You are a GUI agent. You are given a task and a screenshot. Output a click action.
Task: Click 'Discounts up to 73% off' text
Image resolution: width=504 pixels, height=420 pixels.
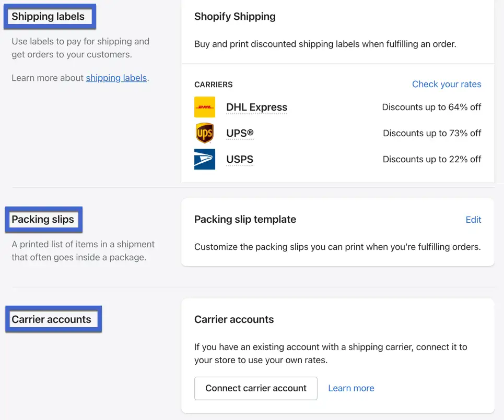tap(432, 133)
